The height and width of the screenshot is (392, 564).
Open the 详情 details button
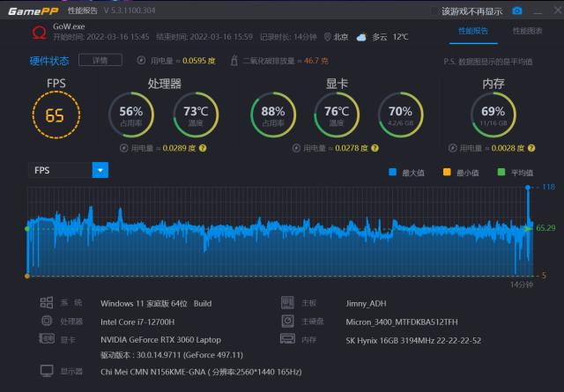click(x=100, y=60)
